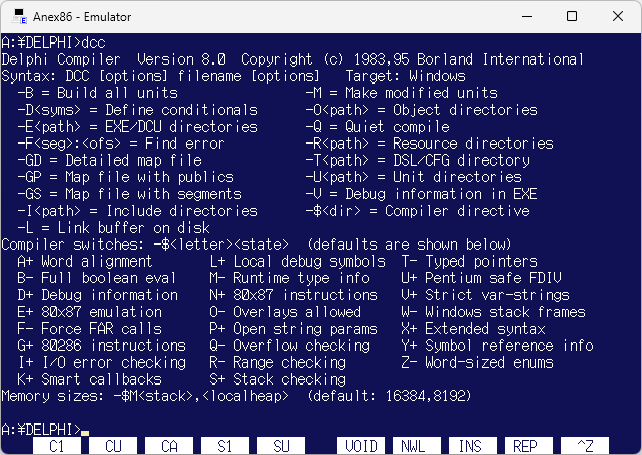Click the S1 function key label
Image resolution: width=642 pixels, height=455 pixels.
tap(225, 446)
